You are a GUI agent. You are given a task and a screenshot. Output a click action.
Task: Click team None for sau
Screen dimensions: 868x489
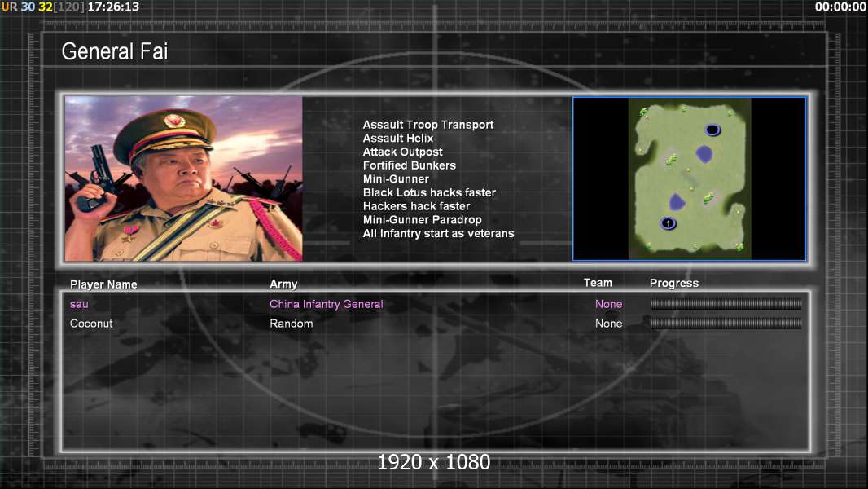[x=608, y=304]
